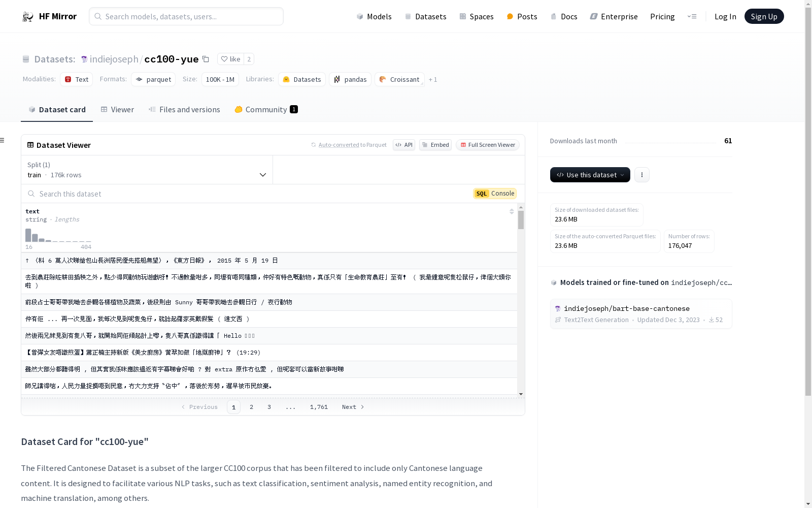The width and height of the screenshot is (812, 508).
Task: Click the three-dot more options button
Action: (642, 175)
